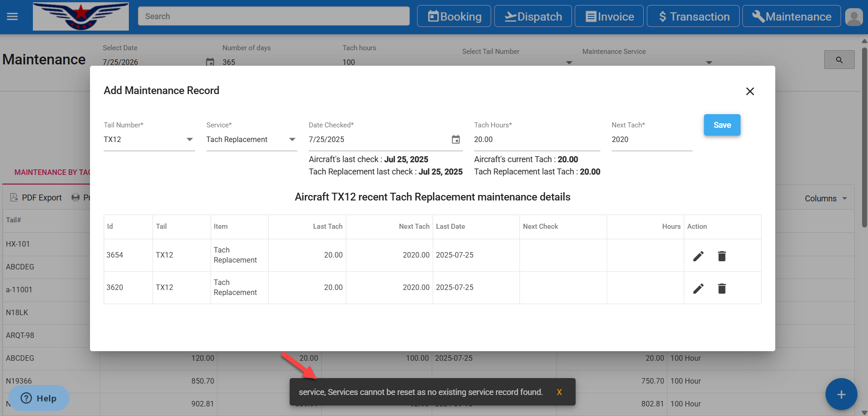868x416 pixels.
Task: Expand the Tail Number TX12 dropdown
Action: (x=190, y=140)
